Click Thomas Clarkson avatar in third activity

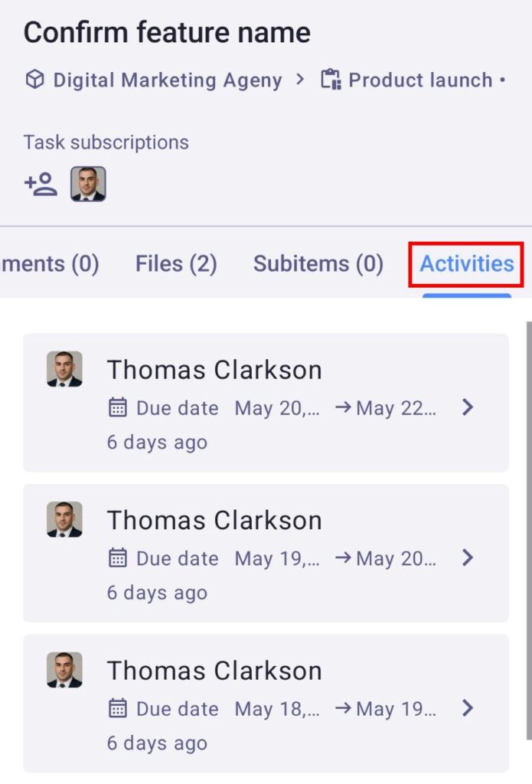pyautogui.click(x=64, y=670)
